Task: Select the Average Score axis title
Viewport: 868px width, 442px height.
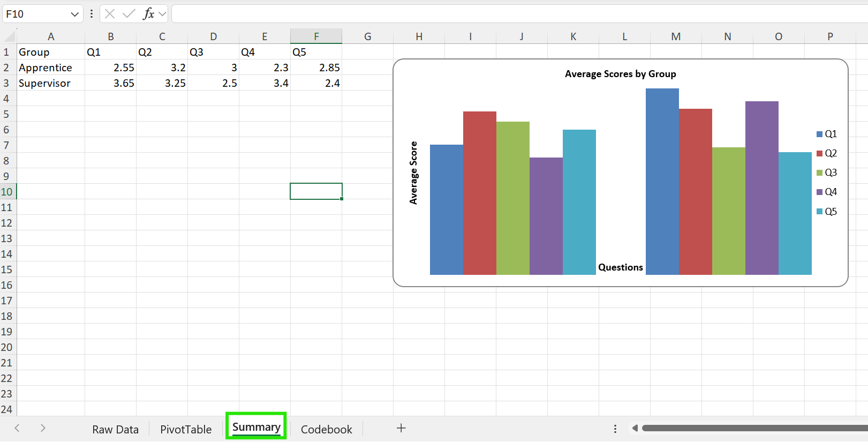Action: [413, 173]
